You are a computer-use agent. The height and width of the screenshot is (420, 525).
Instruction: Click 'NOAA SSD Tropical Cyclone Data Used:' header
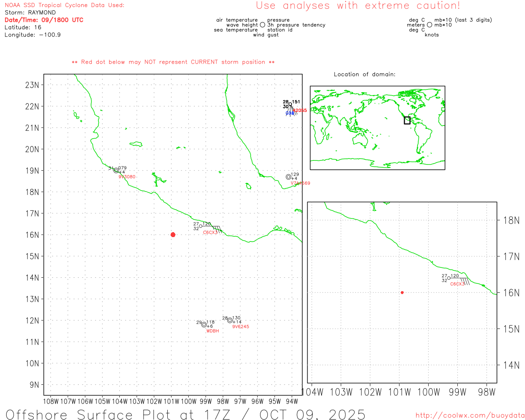pyautogui.click(x=64, y=5)
